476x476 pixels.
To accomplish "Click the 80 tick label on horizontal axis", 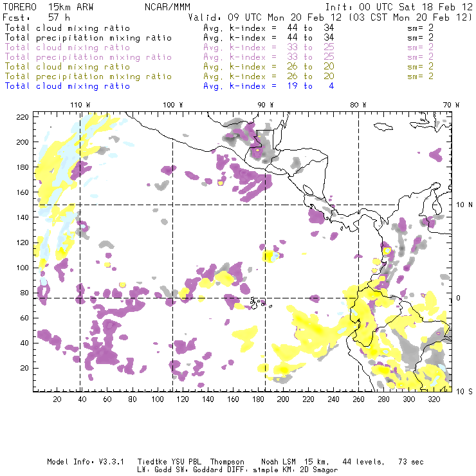I will point(133,399).
